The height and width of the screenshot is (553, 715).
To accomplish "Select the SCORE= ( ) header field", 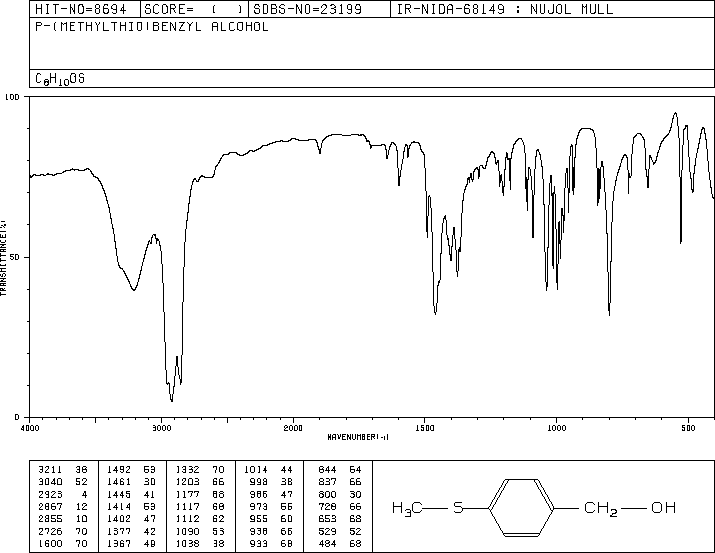I will tap(194, 9).
